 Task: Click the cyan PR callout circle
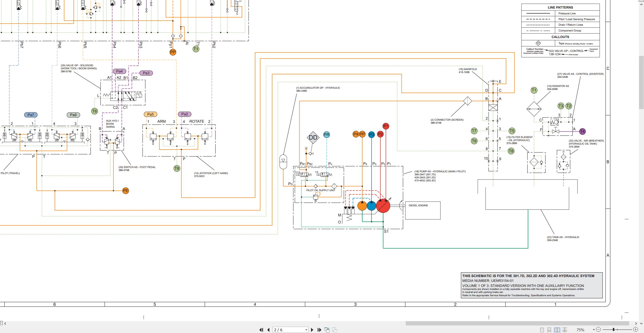click(327, 135)
